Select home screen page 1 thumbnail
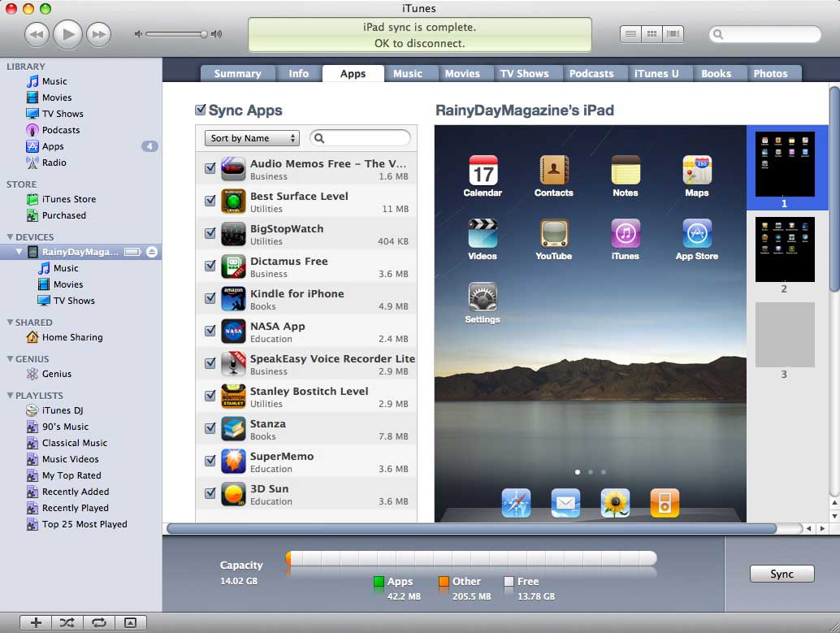Image resolution: width=840 pixels, height=633 pixels. [785, 164]
